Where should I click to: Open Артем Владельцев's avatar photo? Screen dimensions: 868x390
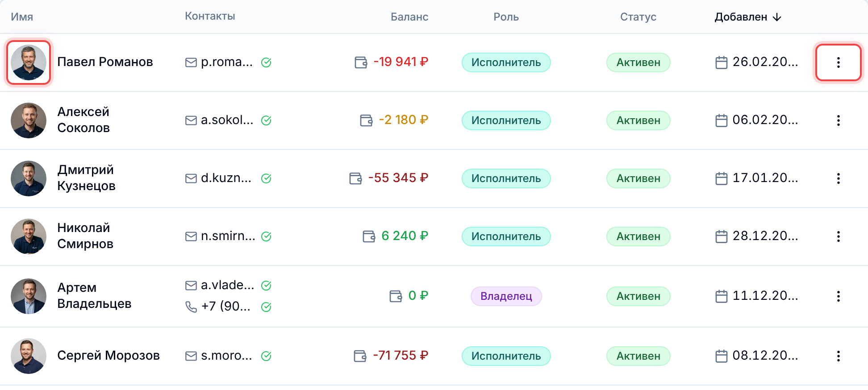pos(29,296)
